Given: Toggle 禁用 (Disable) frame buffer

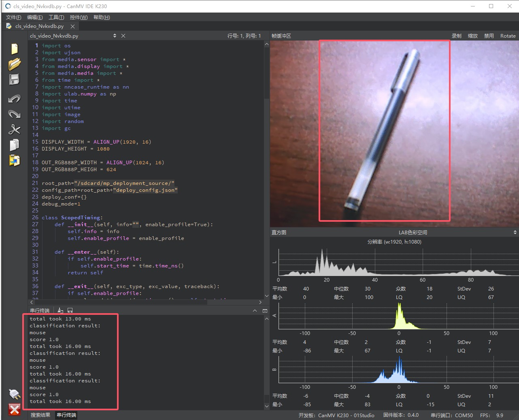Looking at the screenshot, I should [x=489, y=36].
